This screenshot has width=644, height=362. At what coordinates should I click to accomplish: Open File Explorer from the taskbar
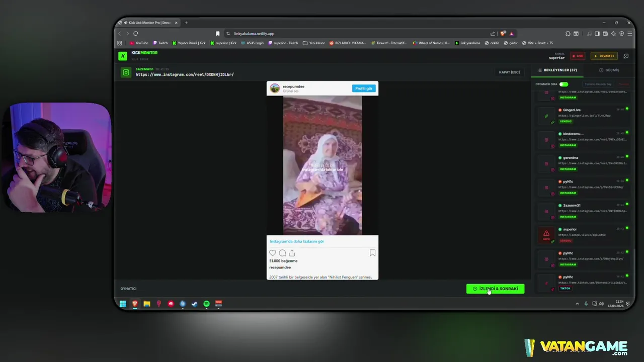click(147, 304)
